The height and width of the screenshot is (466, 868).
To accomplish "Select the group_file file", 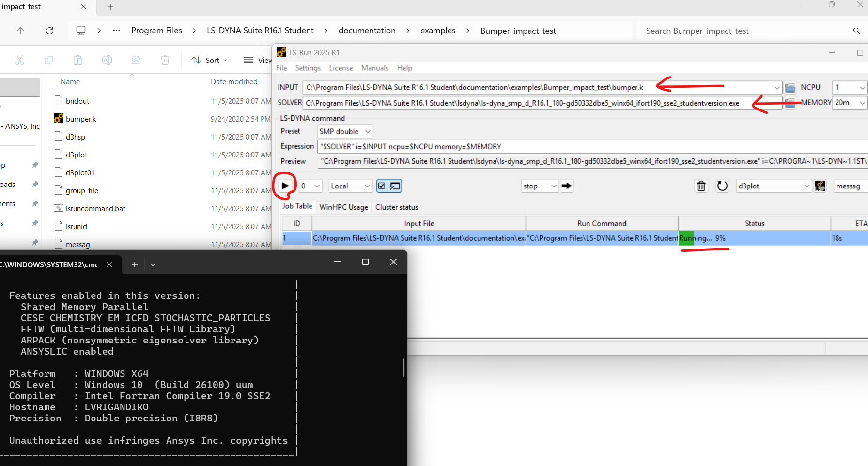I will coord(82,191).
